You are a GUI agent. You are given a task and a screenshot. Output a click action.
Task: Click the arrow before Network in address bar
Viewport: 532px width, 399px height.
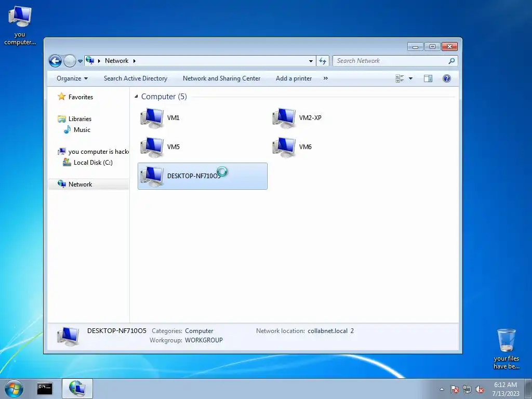tap(99, 61)
